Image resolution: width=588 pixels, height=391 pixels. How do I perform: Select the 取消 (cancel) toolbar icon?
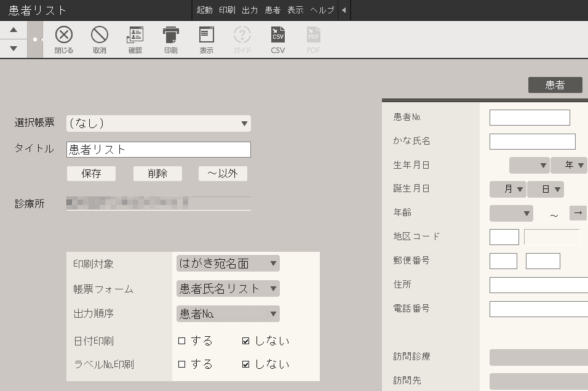(99, 38)
